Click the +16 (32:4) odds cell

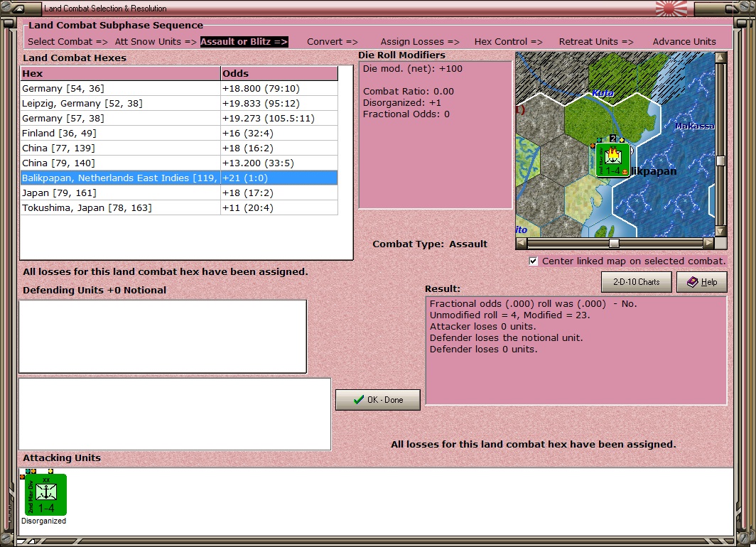[x=279, y=134]
